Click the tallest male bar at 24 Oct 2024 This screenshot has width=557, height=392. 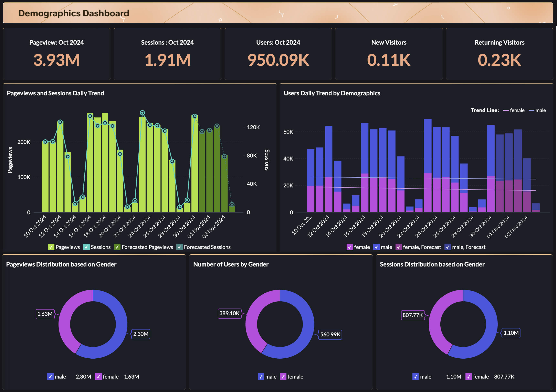(x=428, y=145)
